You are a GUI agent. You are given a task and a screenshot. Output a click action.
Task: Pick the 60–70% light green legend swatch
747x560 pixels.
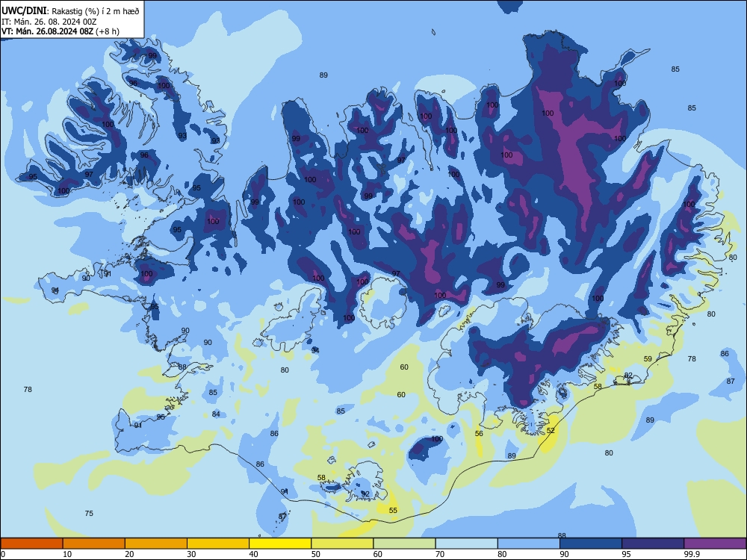[x=404, y=544]
